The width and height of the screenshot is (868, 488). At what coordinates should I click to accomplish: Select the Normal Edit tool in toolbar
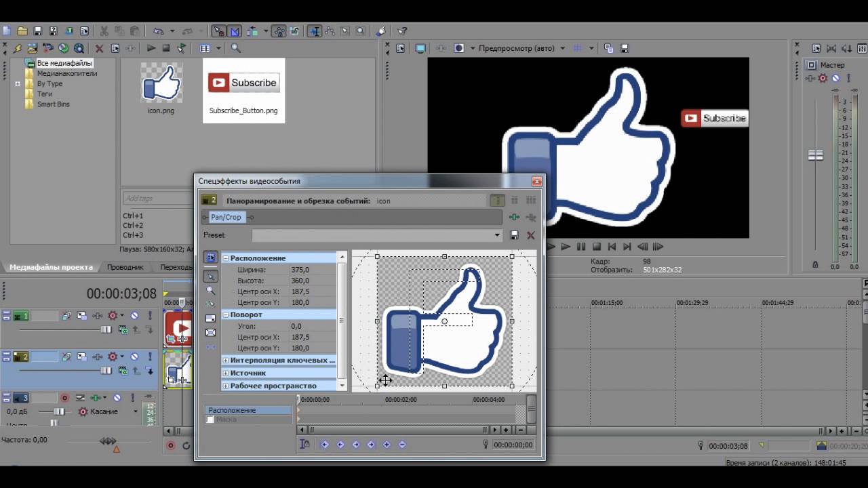pyautogui.click(x=315, y=31)
